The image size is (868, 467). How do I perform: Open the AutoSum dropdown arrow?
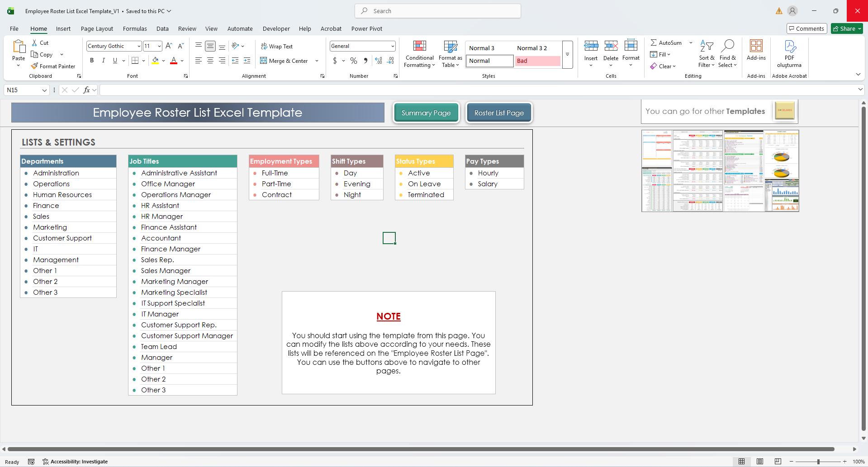pos(691,42)
